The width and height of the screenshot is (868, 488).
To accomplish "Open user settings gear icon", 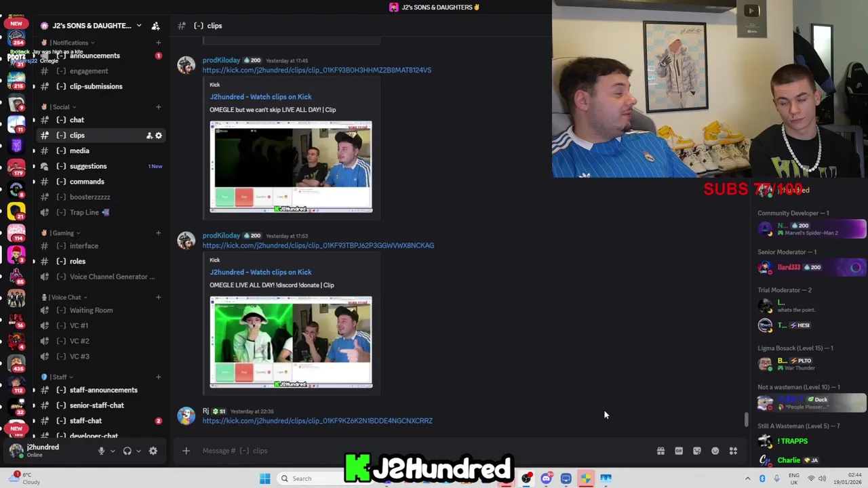I will click(153, 451).
